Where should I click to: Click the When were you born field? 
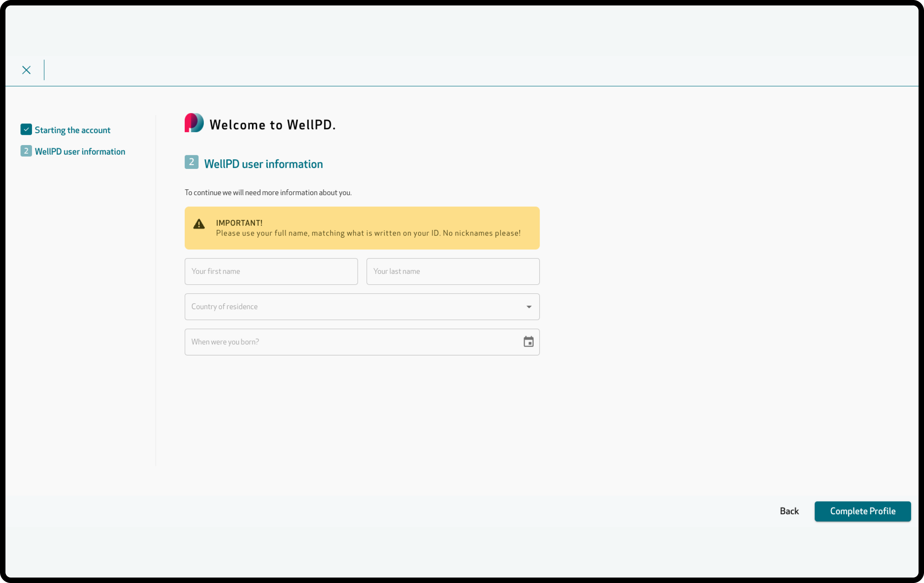pyautogui.click(x=362, y=342)
